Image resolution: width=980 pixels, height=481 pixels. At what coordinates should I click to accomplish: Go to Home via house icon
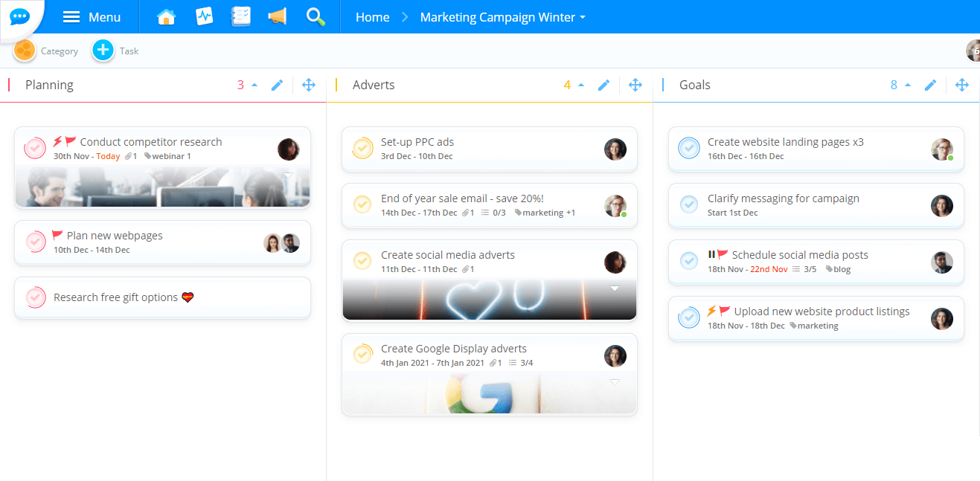point(166,17)
